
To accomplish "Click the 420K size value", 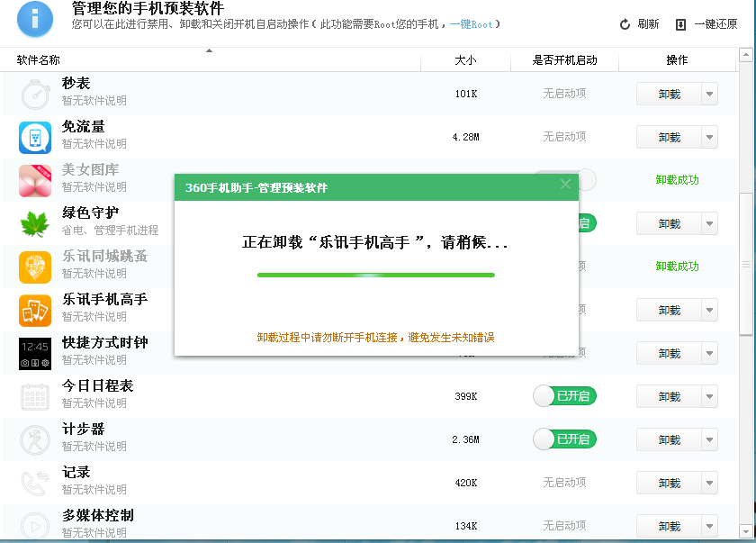I will (466, 483).
